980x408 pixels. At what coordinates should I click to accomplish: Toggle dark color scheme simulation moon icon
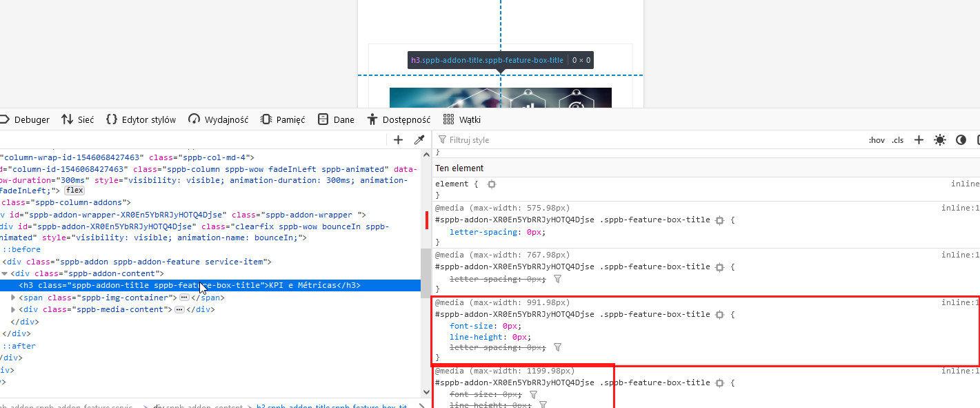pos(961,140)
